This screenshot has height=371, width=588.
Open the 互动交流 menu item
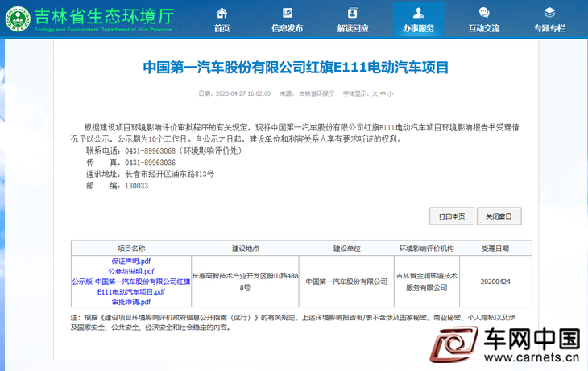pyautogui.click(x=484, y=28)
